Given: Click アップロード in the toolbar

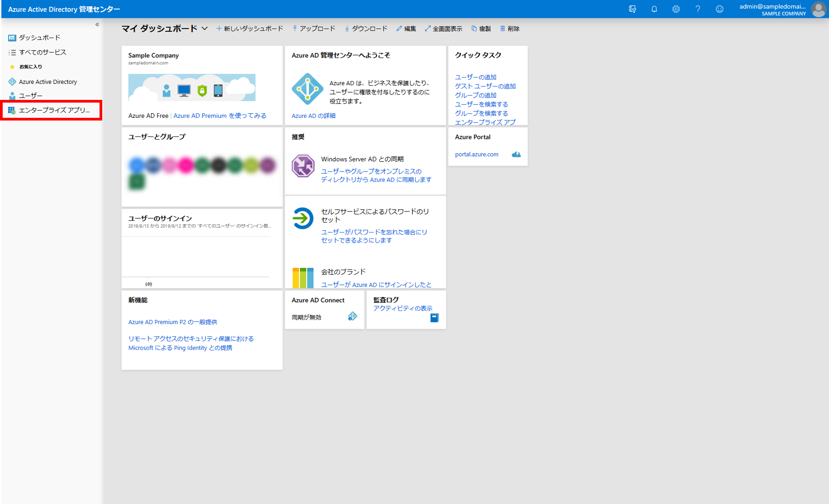Looking at the screenshot, I should [x=314, y=29].
